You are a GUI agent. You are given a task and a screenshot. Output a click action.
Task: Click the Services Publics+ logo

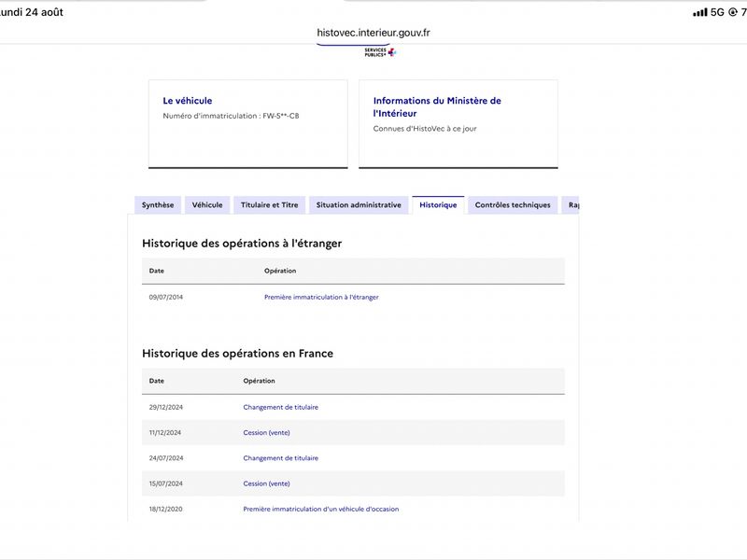[x=380, y=52]
